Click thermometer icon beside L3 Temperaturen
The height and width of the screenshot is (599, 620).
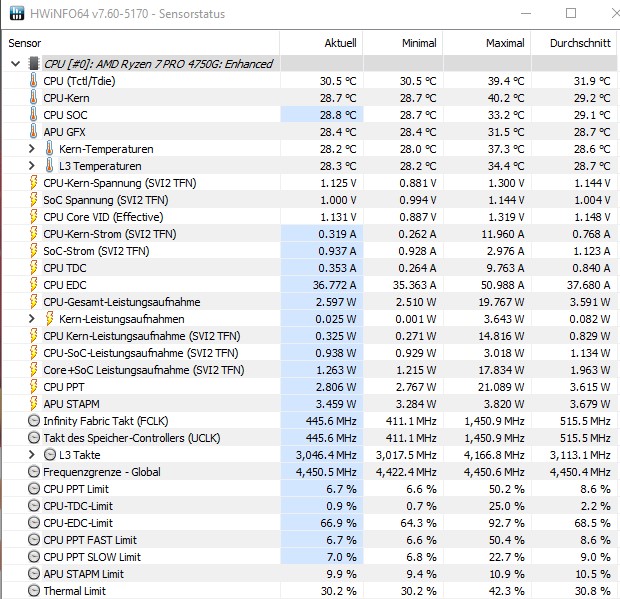49,166
